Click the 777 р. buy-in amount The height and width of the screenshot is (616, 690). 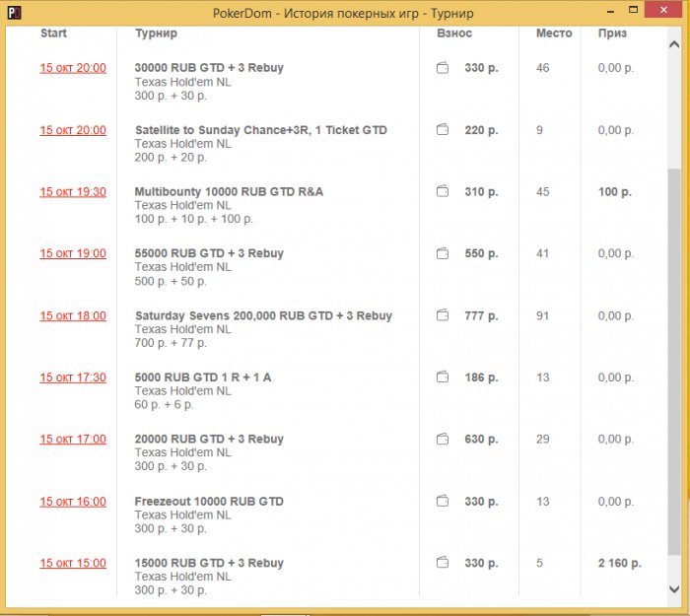pyautogui.click(x=481, y=316)
